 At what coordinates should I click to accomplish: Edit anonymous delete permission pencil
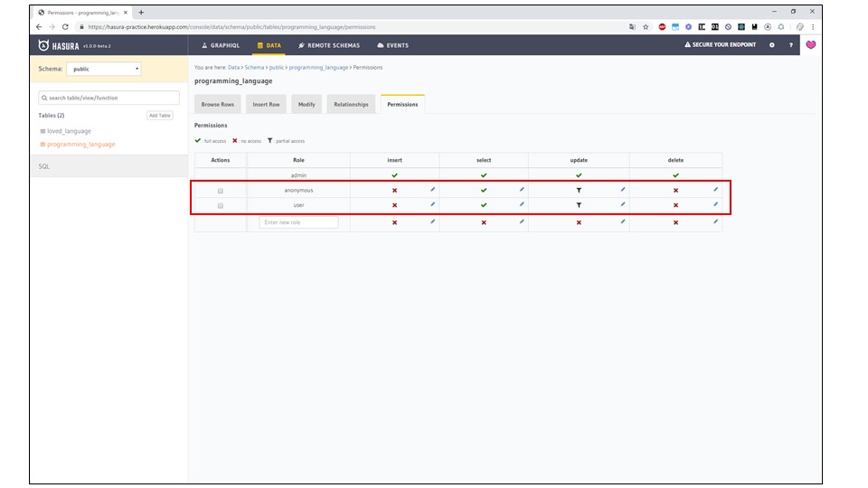(716, 189)
